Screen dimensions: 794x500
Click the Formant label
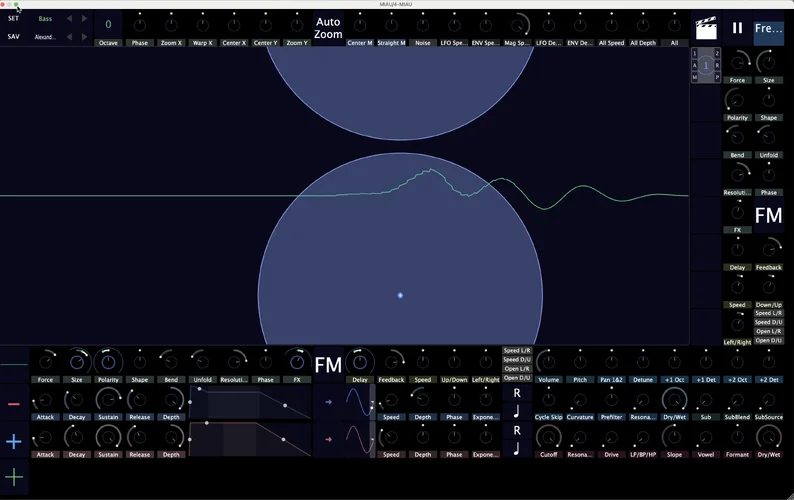[x=737, y=454]
